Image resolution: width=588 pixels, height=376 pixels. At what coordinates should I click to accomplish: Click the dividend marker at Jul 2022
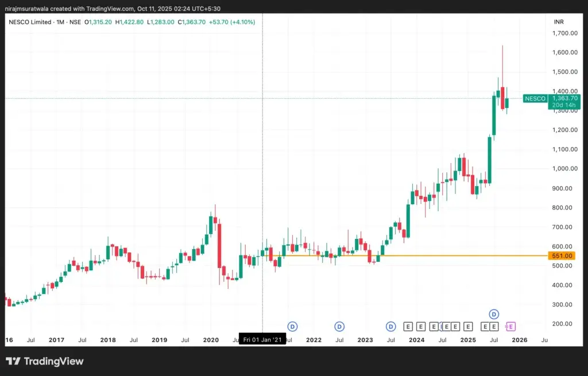340,326
